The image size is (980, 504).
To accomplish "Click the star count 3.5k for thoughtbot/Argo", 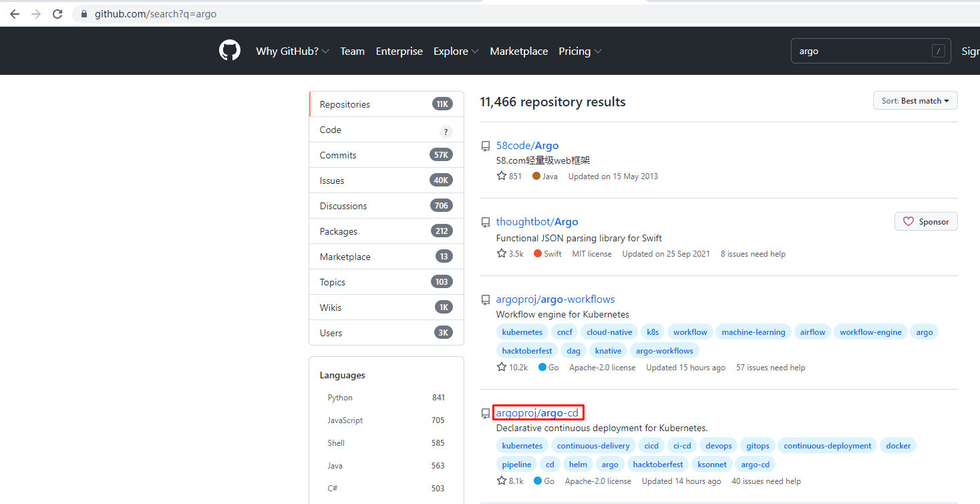I will tap(510, 253).
